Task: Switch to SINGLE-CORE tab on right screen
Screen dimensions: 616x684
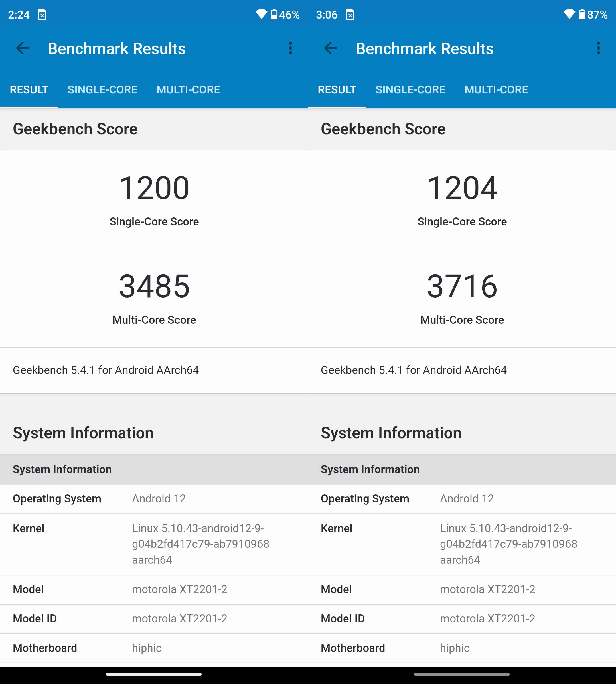Action: 411,90
